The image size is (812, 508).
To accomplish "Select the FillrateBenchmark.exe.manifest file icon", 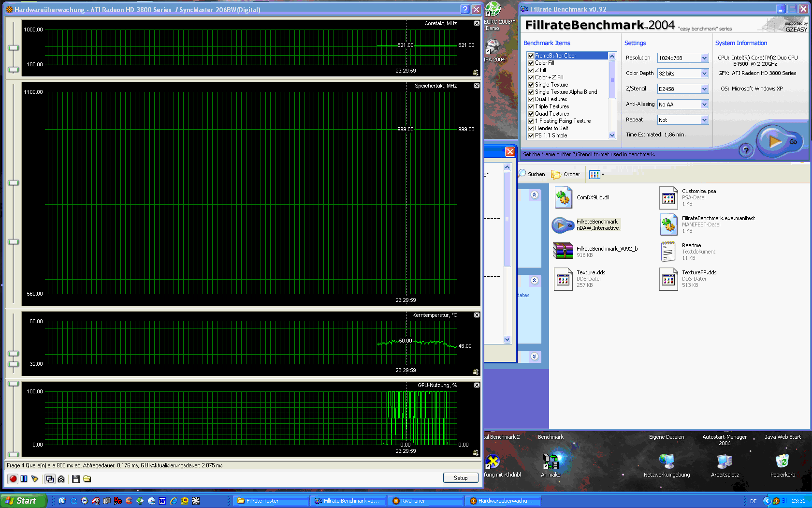I will point(669,225).
